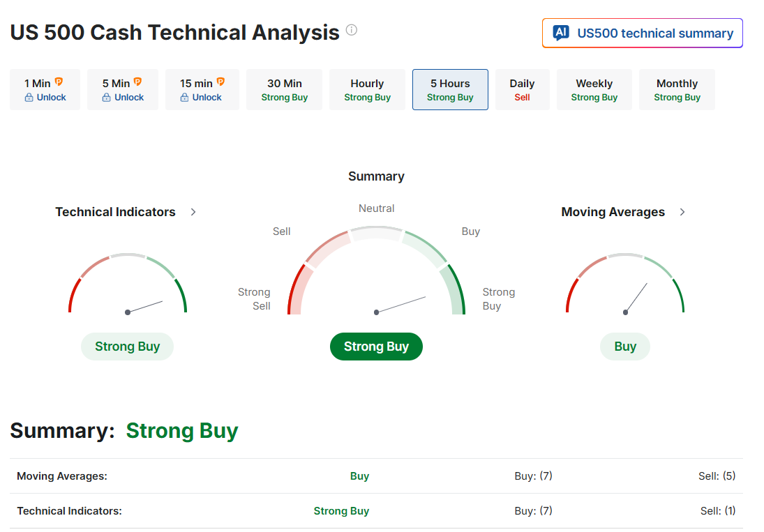The height and width of the screenshot is (532, 764).
Task: Open the Weekly timeframe tab
Action: pyautogui.click(x=594, y=89)
